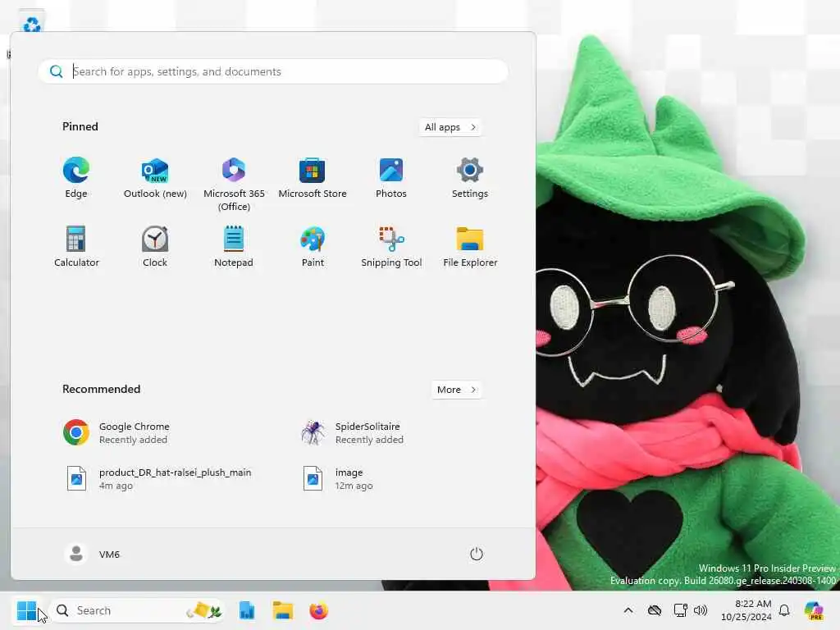Open Notepad from pinned apps

point(234,247)
